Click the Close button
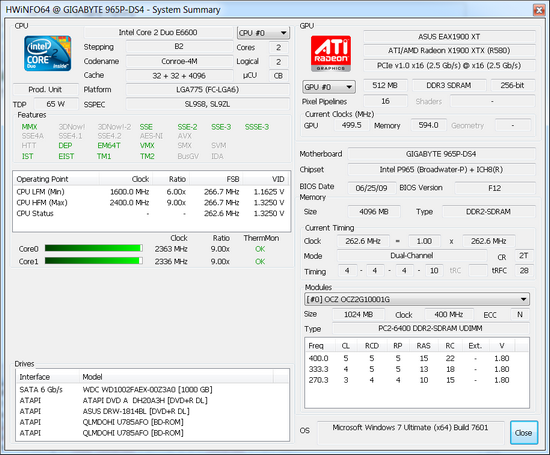This screenshot has width=550, height=455. point(524,433)
